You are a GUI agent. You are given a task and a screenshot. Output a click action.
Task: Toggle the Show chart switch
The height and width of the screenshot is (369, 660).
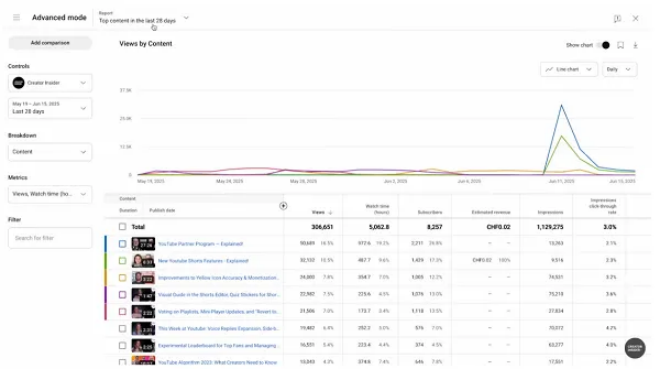pyautogui.click(x=603, y=45)
